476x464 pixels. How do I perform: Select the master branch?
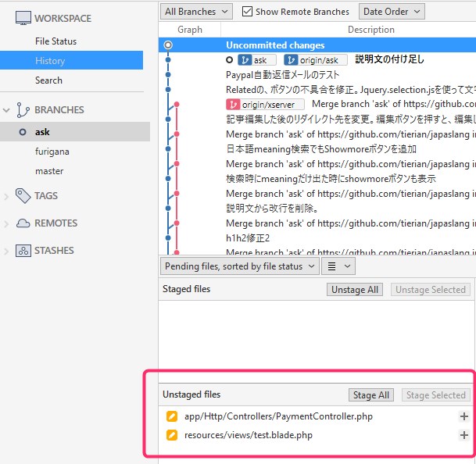(49, 171)
